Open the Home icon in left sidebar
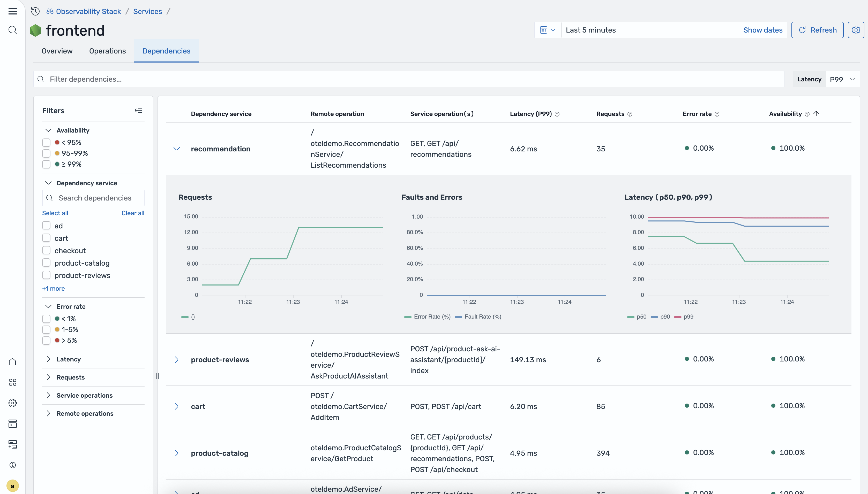 13,361
